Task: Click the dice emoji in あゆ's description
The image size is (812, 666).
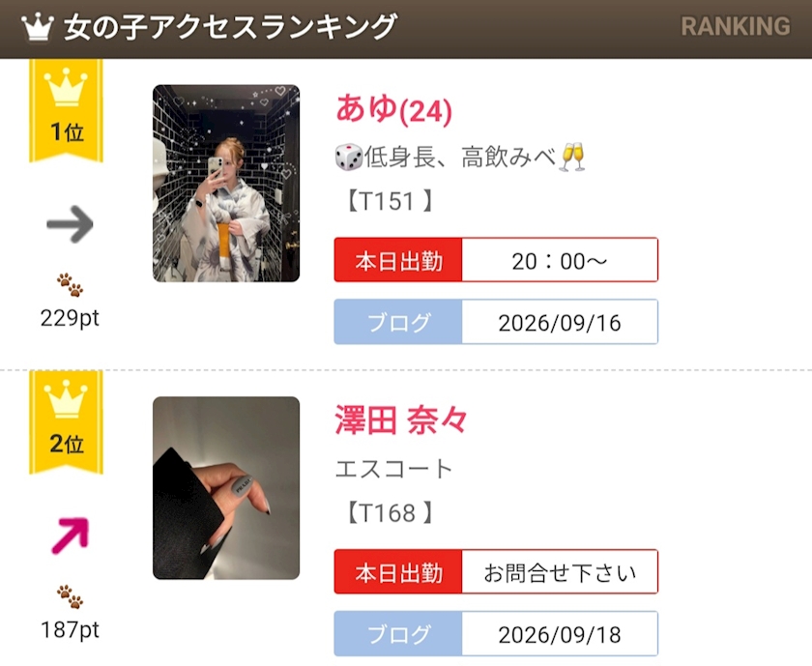Action: [349, 157]
